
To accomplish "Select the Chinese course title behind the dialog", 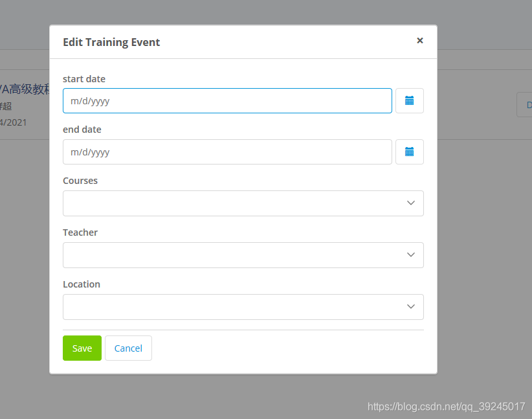I will [25, 89].
